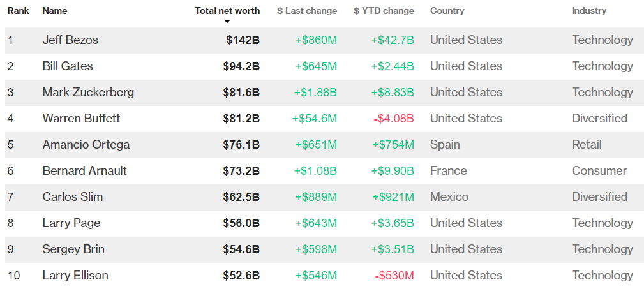Click Larry Ellison's name link
This screenshot has width=644, height=289.
pyautogui.click(x=75, y=276)
